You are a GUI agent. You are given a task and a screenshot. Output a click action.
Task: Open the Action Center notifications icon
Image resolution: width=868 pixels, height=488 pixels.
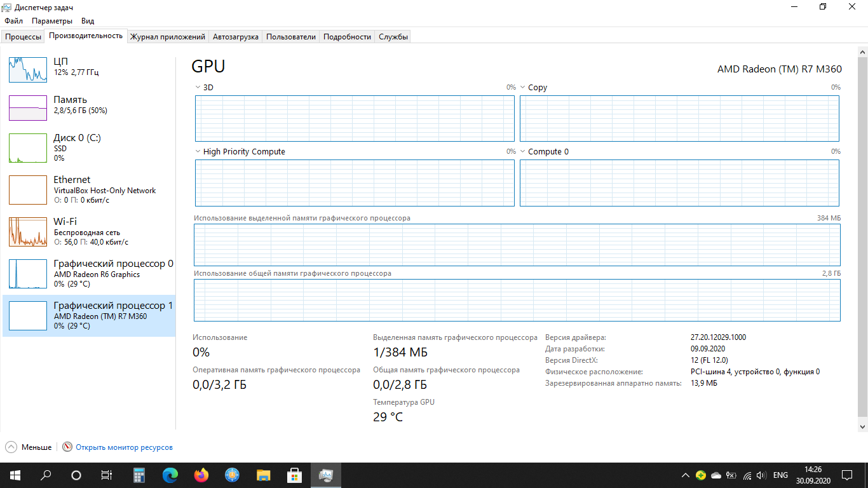tap(847, 475)
